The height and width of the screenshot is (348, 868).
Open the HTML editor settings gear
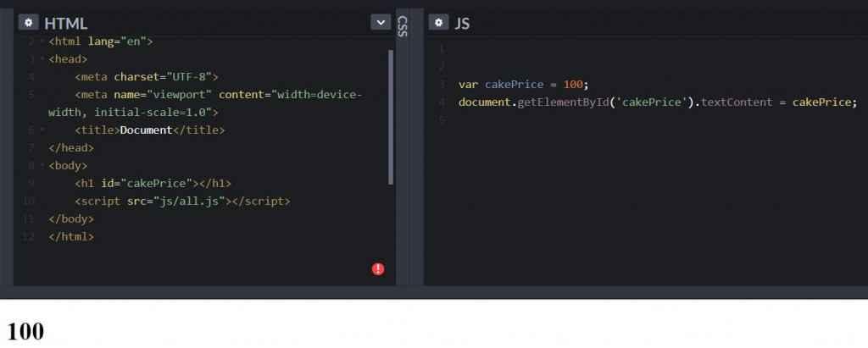[x=28, y=23]
